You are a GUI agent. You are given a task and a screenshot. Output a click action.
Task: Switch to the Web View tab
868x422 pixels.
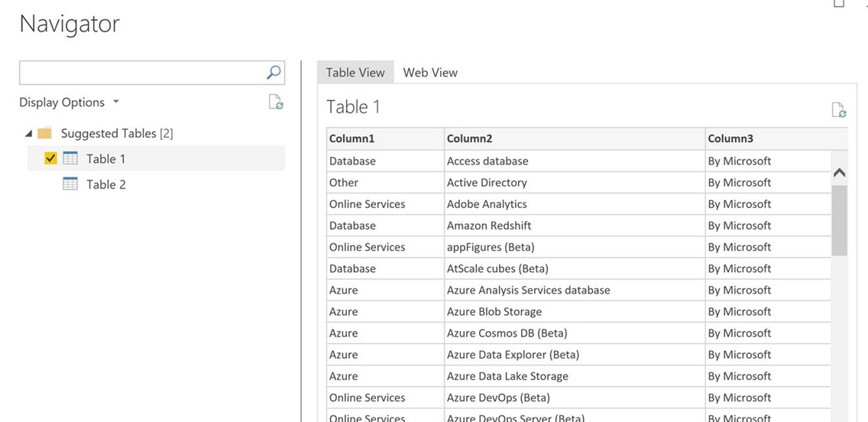[430, 73]
